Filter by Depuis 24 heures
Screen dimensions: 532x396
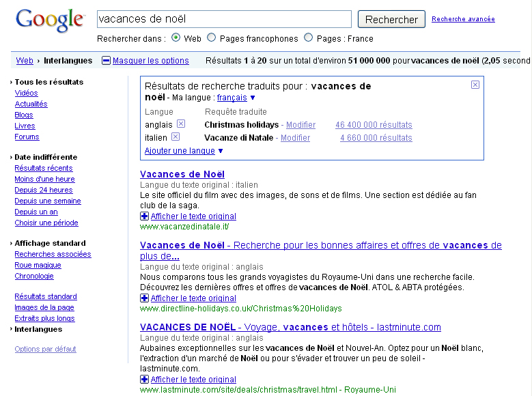coord(44,190)
